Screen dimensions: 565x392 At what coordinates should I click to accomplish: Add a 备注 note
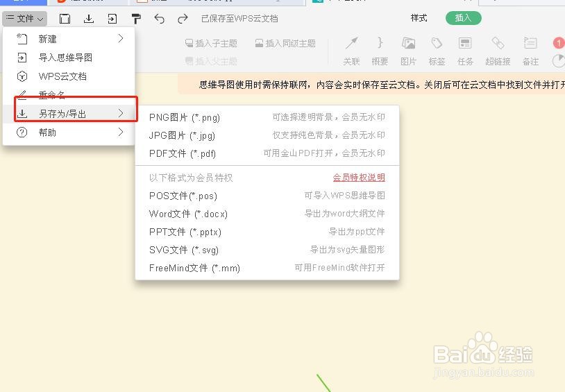point(530,51)
